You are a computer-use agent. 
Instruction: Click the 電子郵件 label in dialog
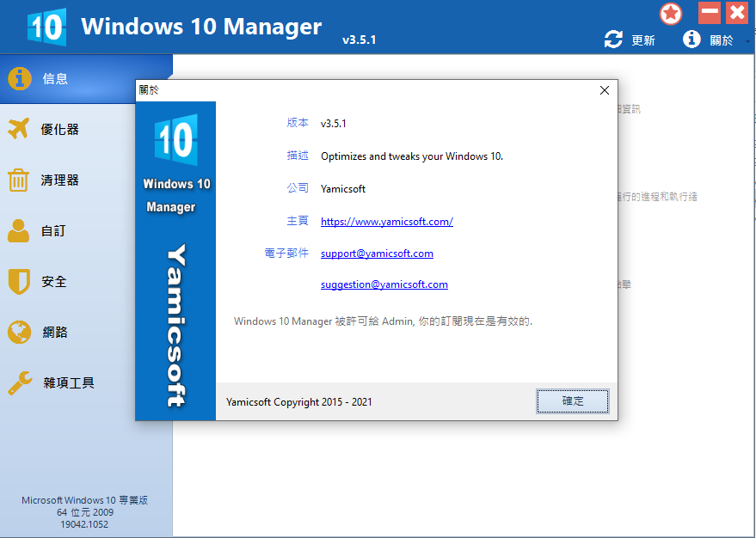point(286,253)
